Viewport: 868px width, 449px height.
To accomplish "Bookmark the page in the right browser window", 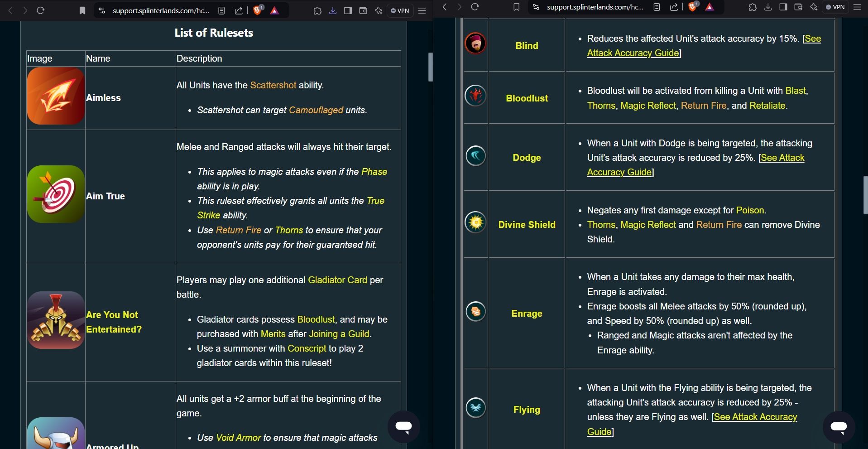I will click(516, 7).
